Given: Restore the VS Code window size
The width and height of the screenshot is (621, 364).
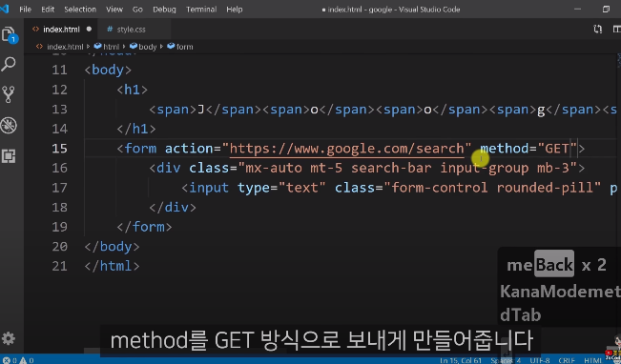Looking at the screenshot, I should pyautogui.click(x=606, y=9).
